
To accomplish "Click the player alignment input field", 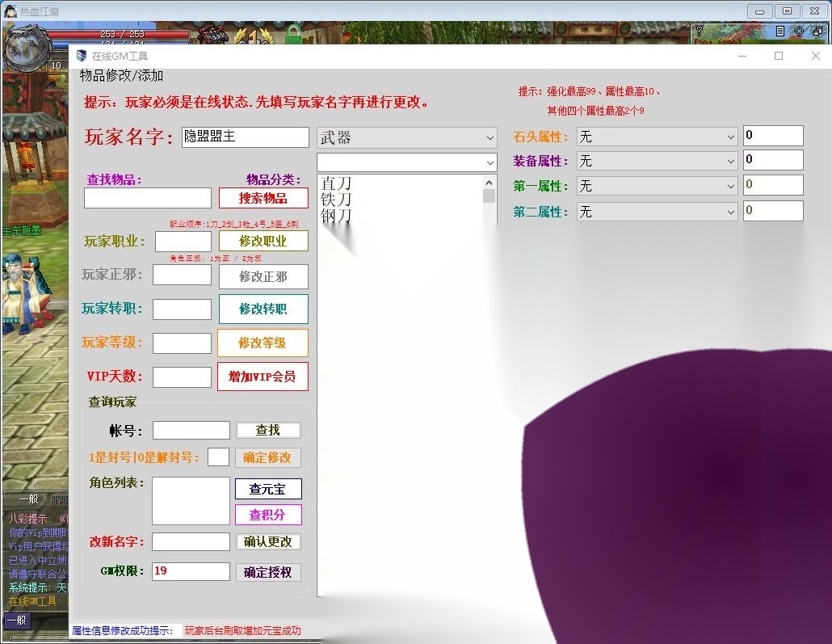I will point(182,275).
